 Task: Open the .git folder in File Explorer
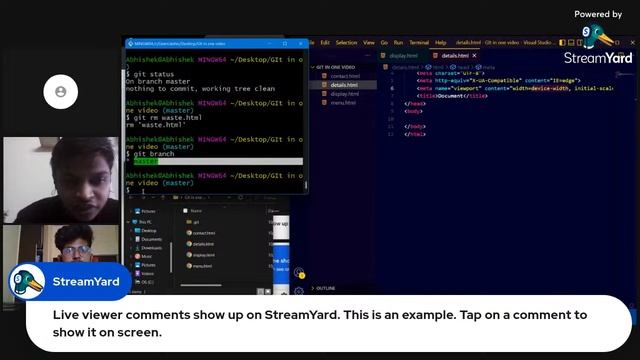point(193,222)
